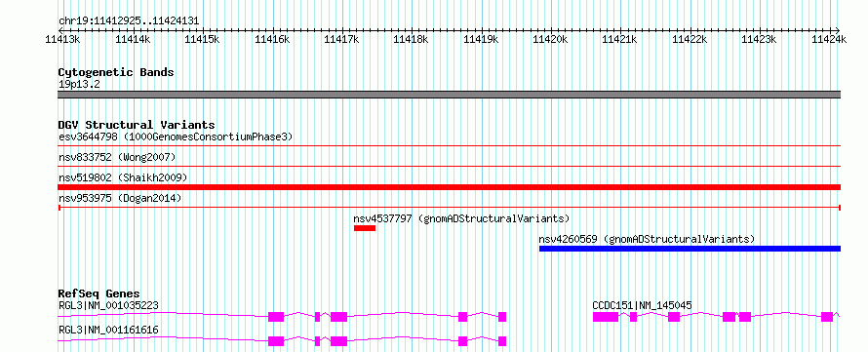Click the RefSeq Genes track title
The width and height of the screenshot is (868, 352).
(x=99, y=293)
